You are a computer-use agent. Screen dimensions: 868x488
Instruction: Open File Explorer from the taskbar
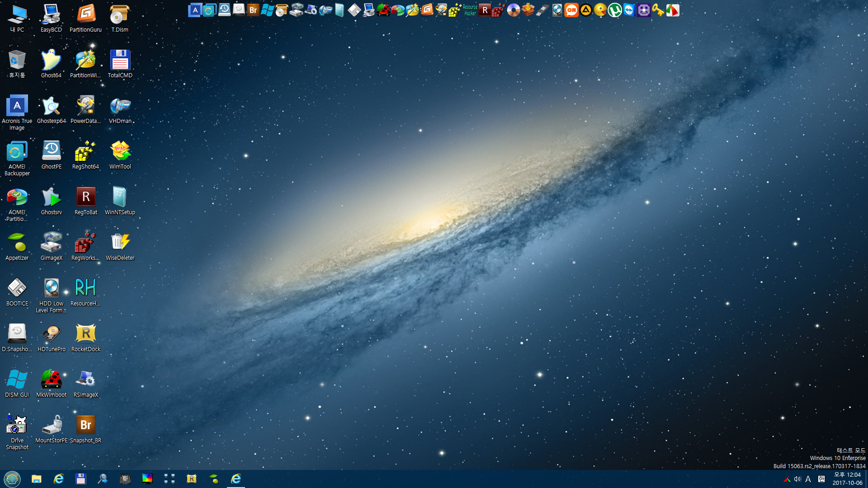point(36,479)
